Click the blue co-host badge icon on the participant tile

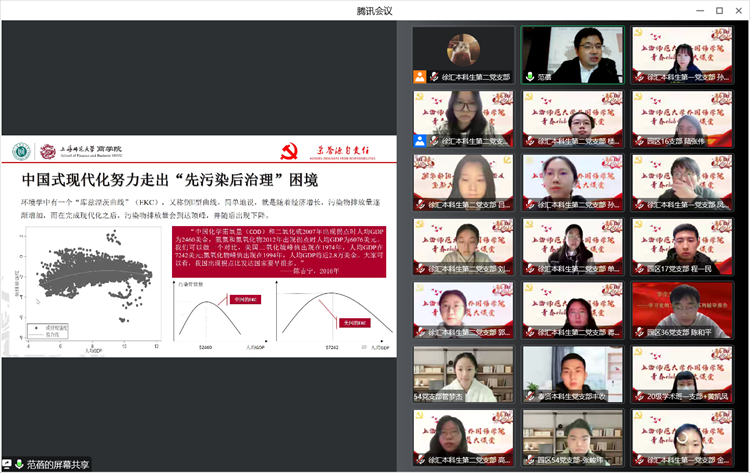pyautogui.click(x=419, y=141)
